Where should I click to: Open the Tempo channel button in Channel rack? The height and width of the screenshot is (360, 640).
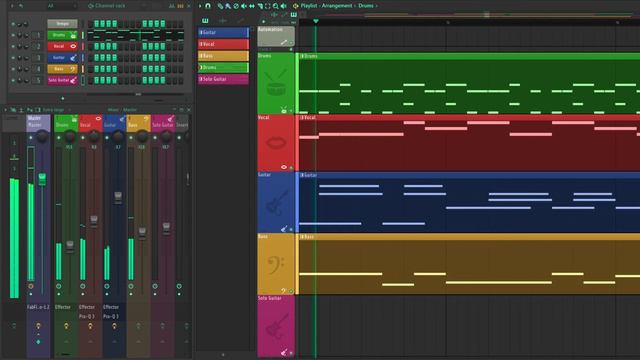click(x=62, y=24)
